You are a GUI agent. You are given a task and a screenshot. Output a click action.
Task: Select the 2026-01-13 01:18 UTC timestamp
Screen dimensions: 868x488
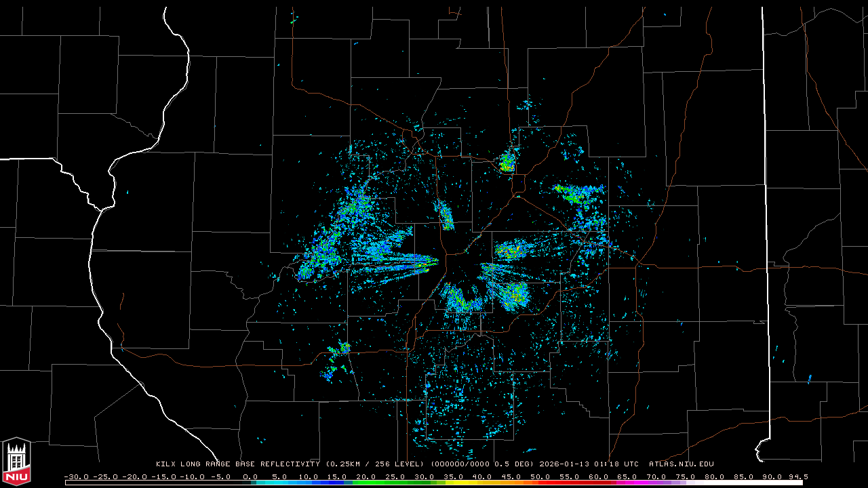tap(589, 464)
